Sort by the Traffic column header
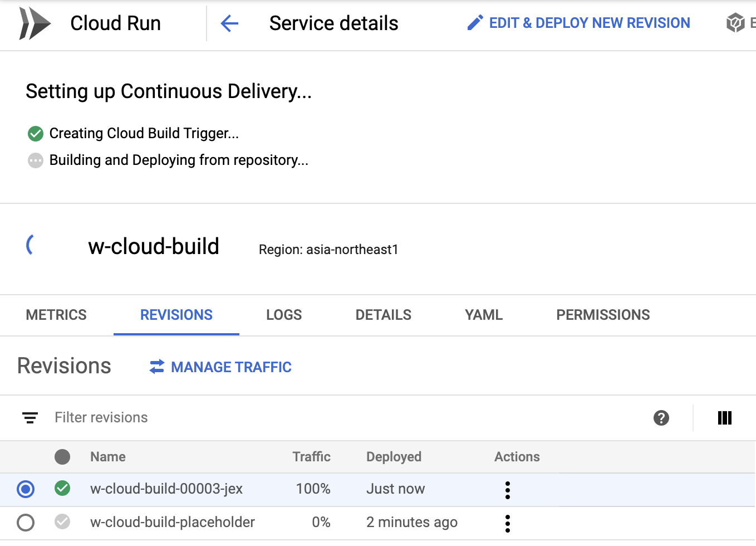This screenshot has height=546, width=756. pos(312,457)
